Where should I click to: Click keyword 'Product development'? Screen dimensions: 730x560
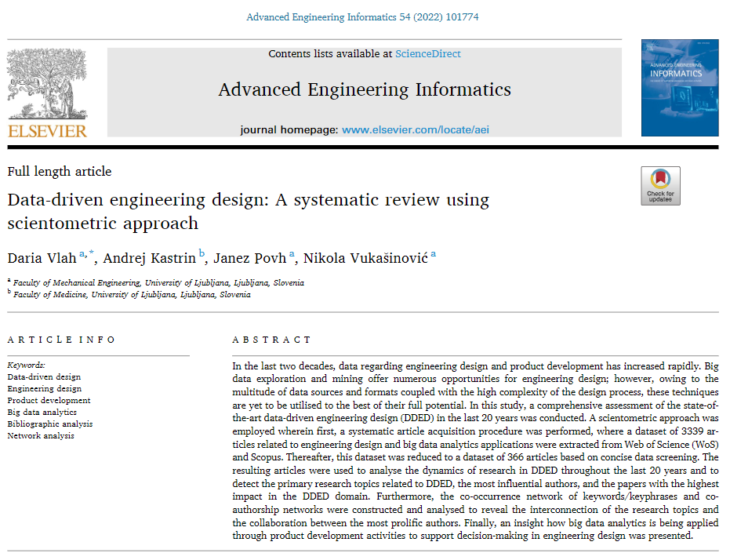coord(49,401)
